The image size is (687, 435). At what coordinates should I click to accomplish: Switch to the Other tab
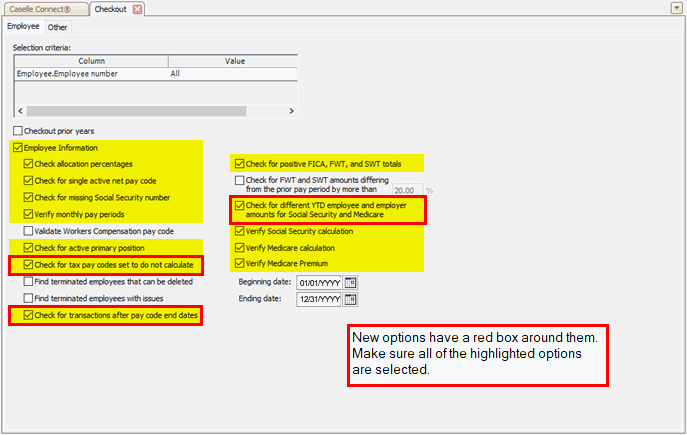[x=58, y=27]
